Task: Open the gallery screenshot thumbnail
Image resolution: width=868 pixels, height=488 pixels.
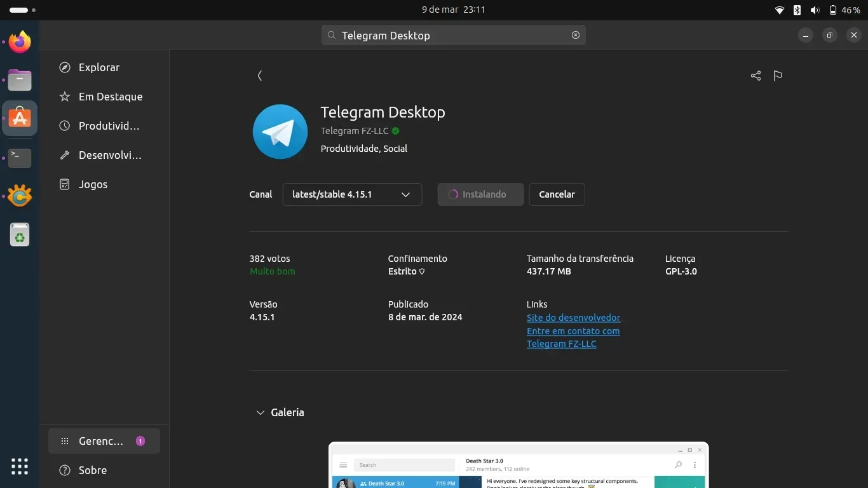Action: [518, 465]
